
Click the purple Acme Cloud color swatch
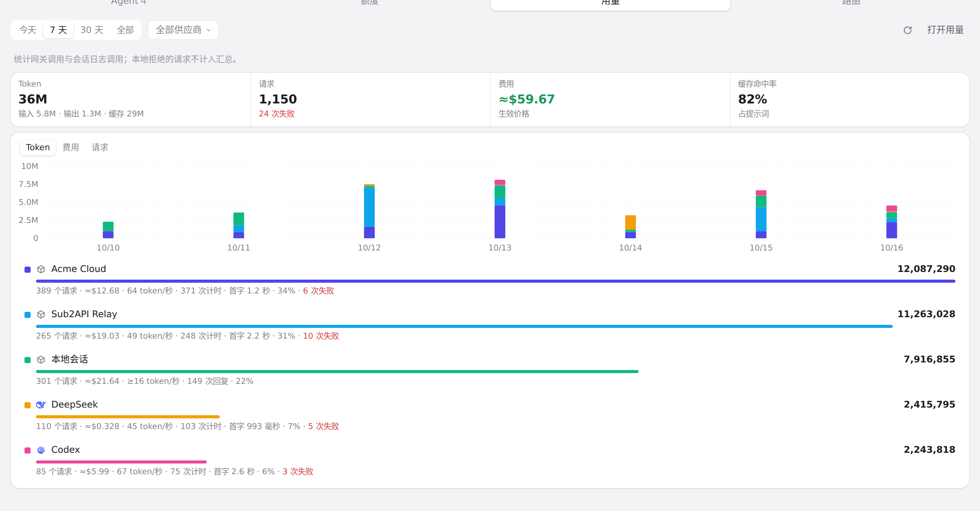coord(28,270)
